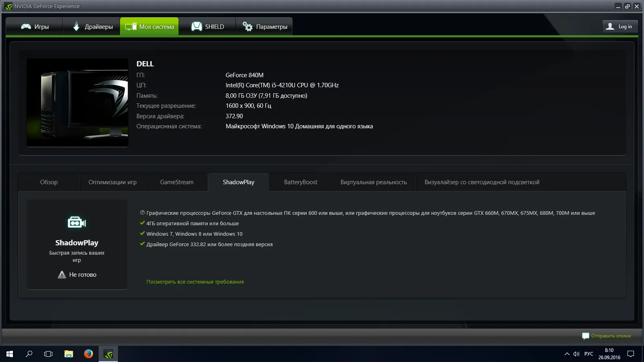Click the DELL system name heading
Image resolution: width=644 pixels, height=362 pixels.
click(145, 64)
